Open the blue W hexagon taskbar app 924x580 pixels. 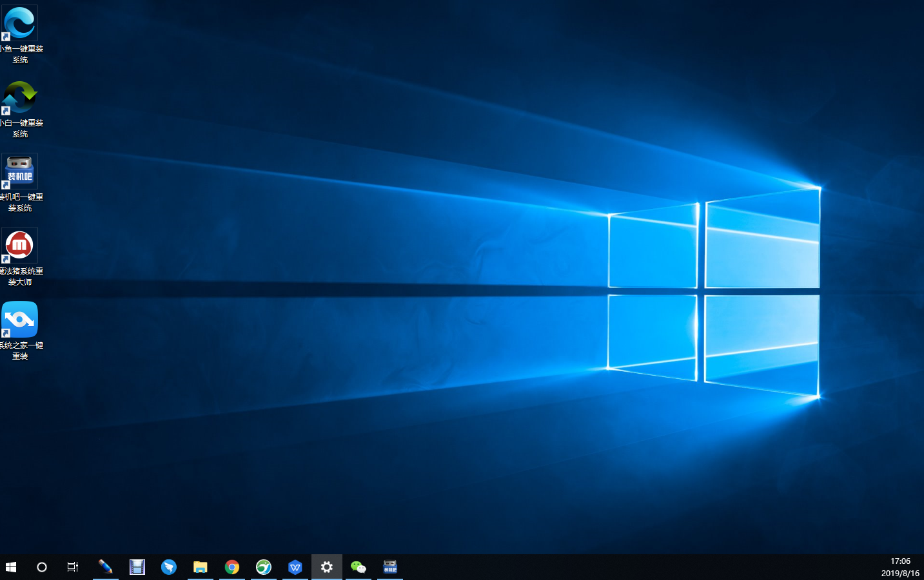[x=295, y=567]
